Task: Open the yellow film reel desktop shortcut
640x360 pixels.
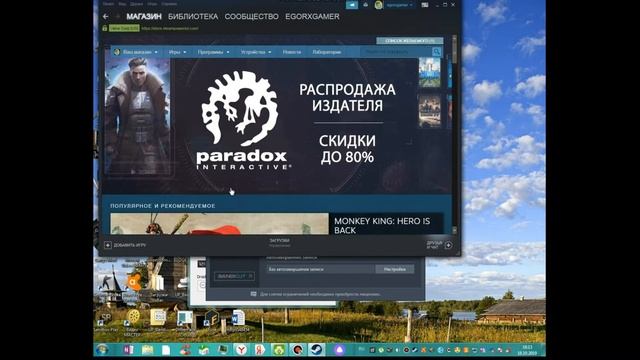Action: tap(133, 317)
